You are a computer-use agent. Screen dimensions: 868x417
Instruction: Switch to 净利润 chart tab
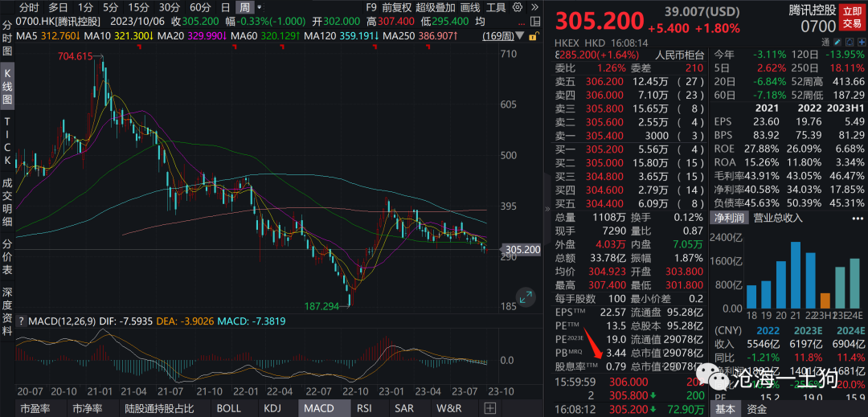(728, 218)
